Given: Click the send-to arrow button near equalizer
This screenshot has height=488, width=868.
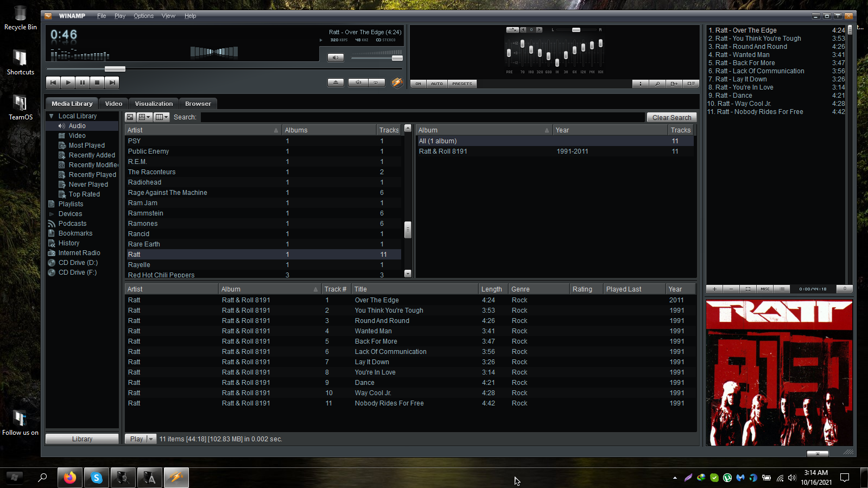Looking at the screenshot, I should click(674, 84).
